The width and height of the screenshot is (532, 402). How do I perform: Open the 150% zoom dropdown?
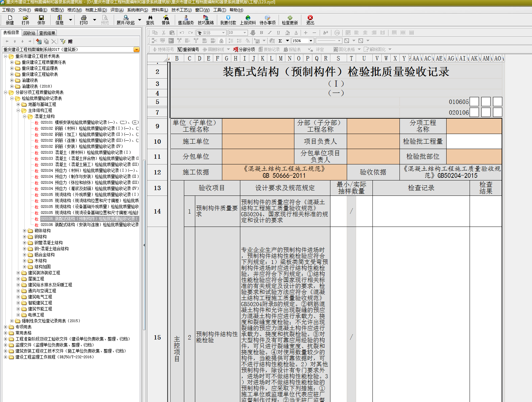point(311,41)
